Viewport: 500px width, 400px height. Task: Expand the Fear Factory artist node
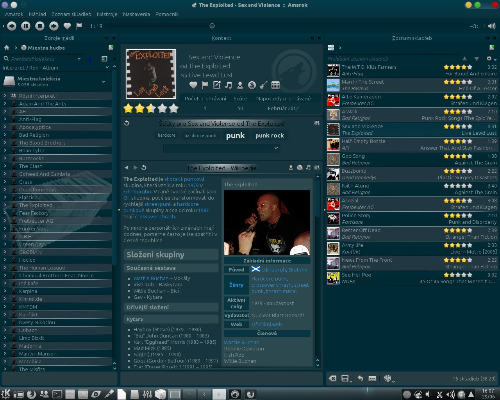tap(5, 213)
